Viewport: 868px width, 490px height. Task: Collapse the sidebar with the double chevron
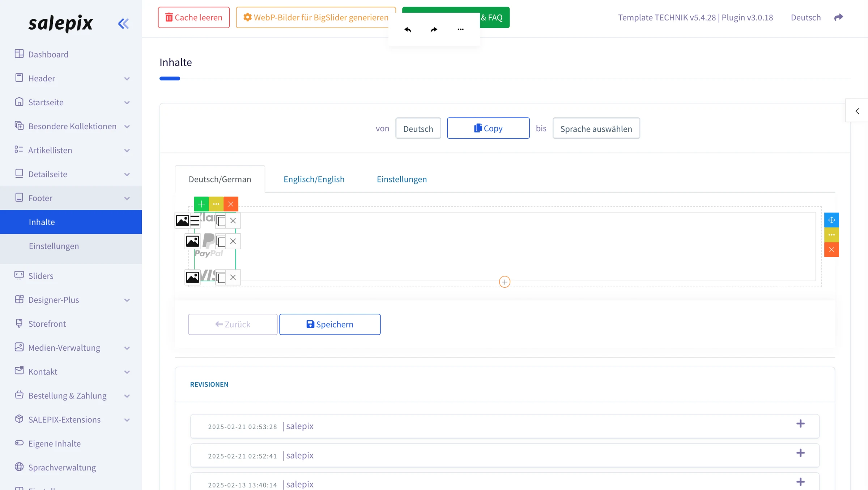click(123, 24)
